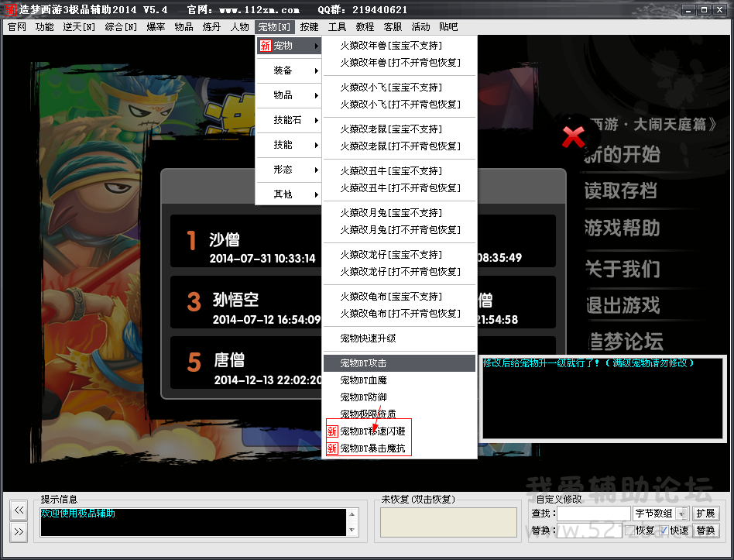The width and height of the screenshot is (734, 560).
Task: Click the 查找 search input field
Action: [x=594, y=514]
